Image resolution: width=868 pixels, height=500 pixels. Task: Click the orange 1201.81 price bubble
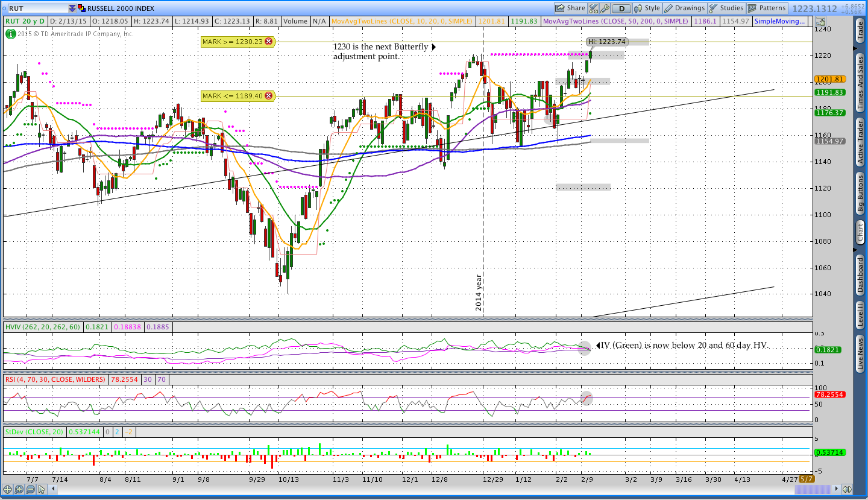[x=829, y=79]
